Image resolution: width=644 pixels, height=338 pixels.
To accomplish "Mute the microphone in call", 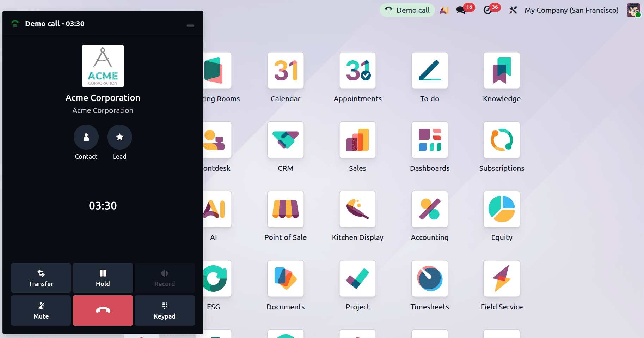I will [41, 310].
